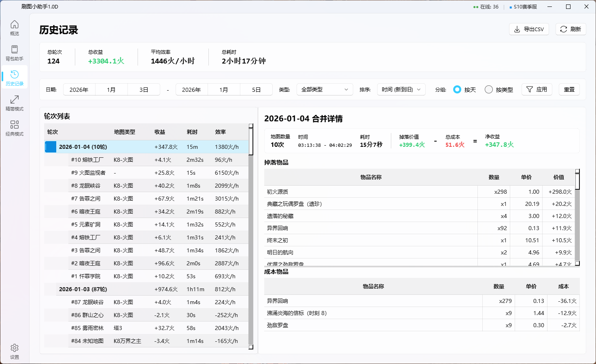Click the 刷新 refresh button
Screen dimensions: 596x364
click(x=571, y=29)
